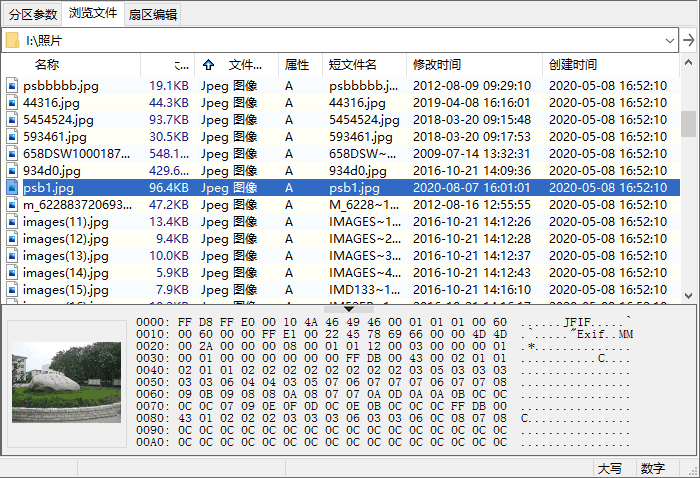
Task: Click the image icon beside 934d0.jpg
Action: click(12, 171)
